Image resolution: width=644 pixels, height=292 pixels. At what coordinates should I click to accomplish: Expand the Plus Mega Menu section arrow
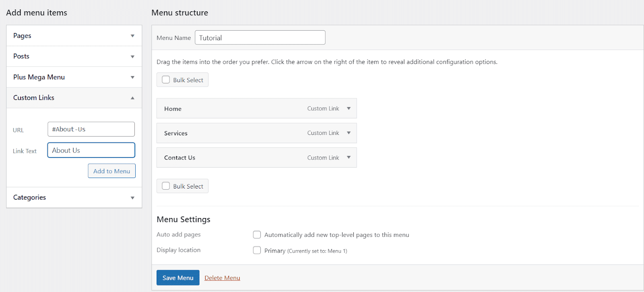pos(132,77)
